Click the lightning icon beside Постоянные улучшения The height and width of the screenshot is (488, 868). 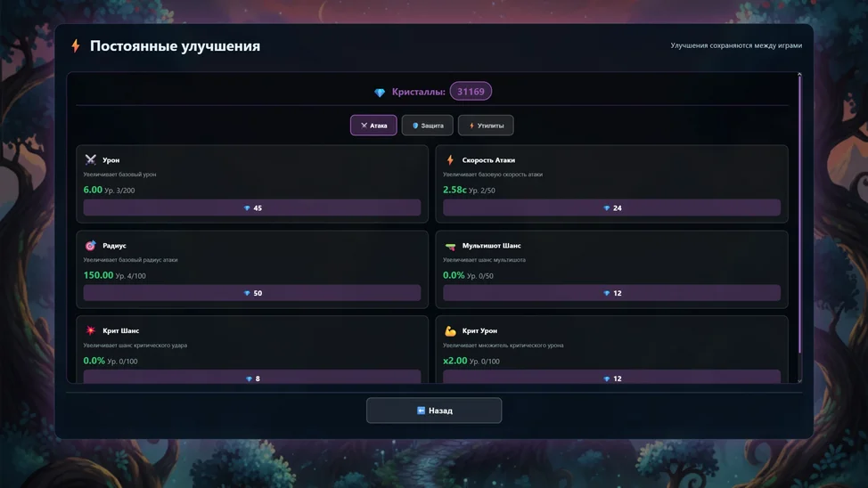click(x=76, y=46)
